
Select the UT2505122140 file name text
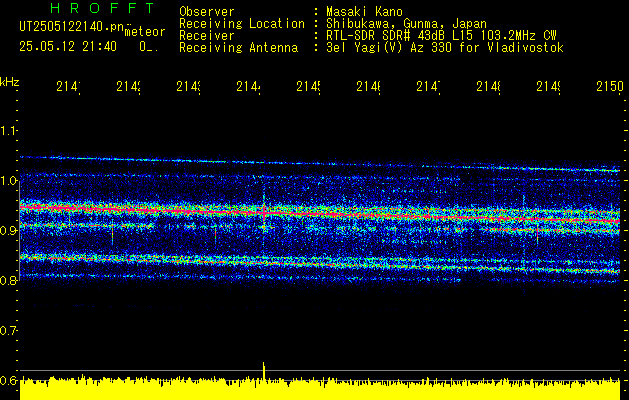(72, 27)
